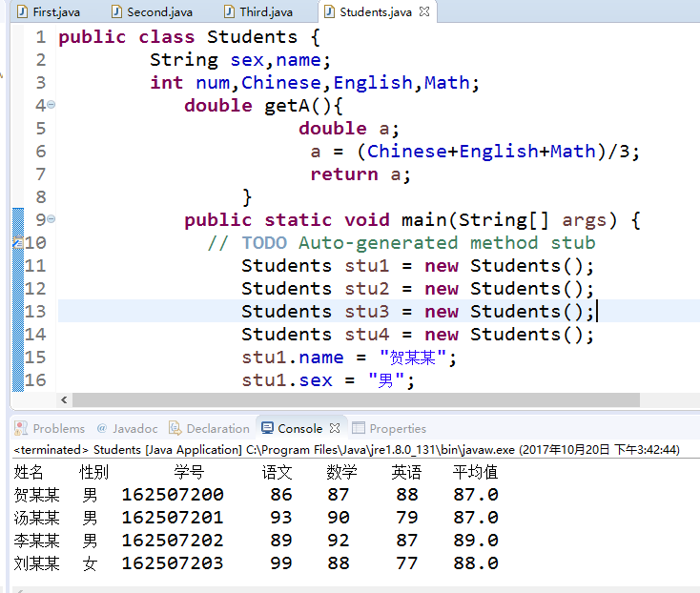The height and width of the screenshot is (593, 700).
Task: Click the Console monitor icon
Action: [267, 428]
